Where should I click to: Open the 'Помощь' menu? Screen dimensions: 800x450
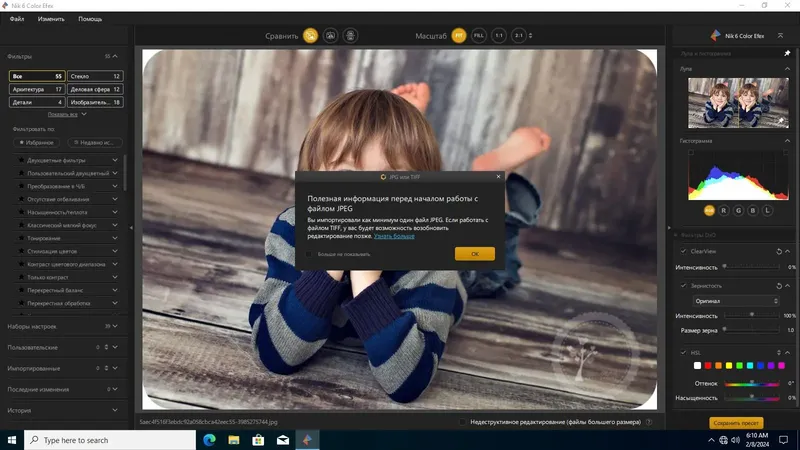tap(90, 19)
